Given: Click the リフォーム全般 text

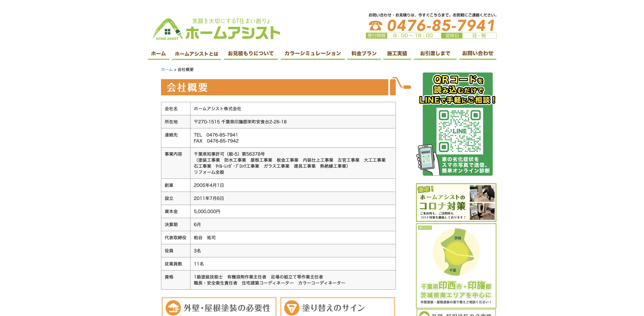Looking at the screenshot, I should point(209,172).
